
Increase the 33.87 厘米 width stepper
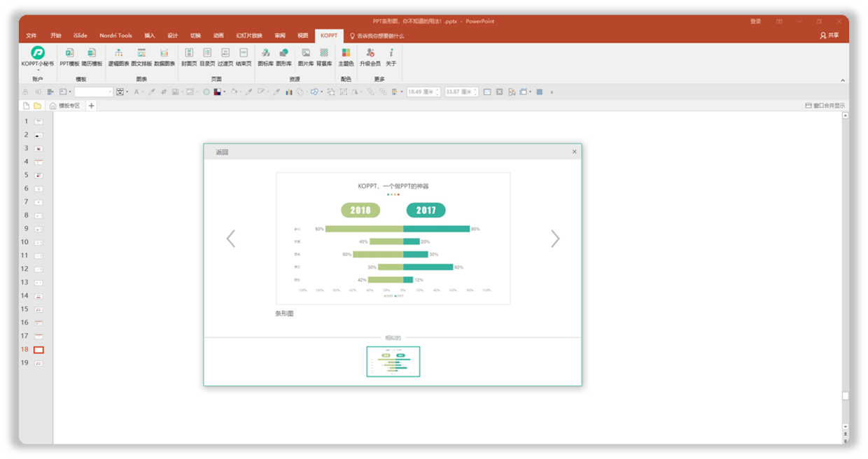point(475,90)
